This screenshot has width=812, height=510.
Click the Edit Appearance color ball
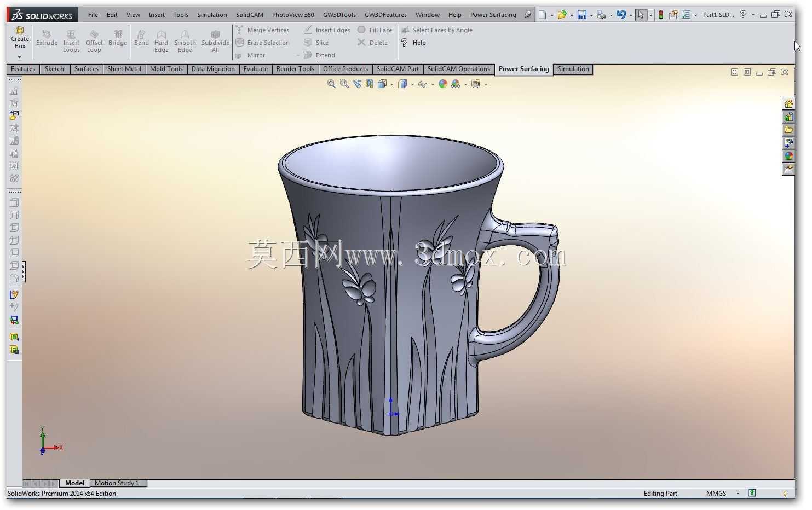(x=443, y=84)
